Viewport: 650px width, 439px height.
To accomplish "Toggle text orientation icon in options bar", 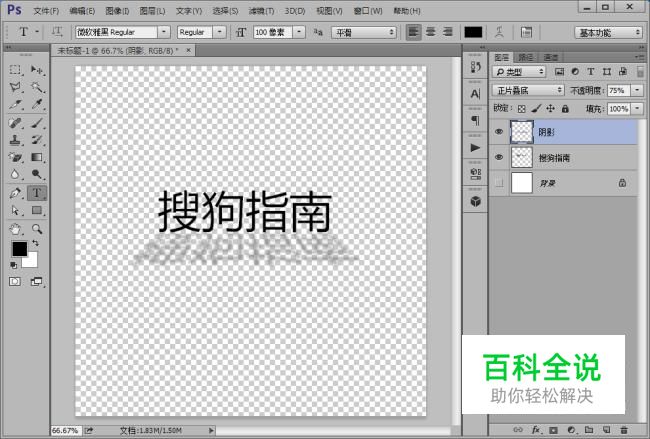I will coord(57,32).
